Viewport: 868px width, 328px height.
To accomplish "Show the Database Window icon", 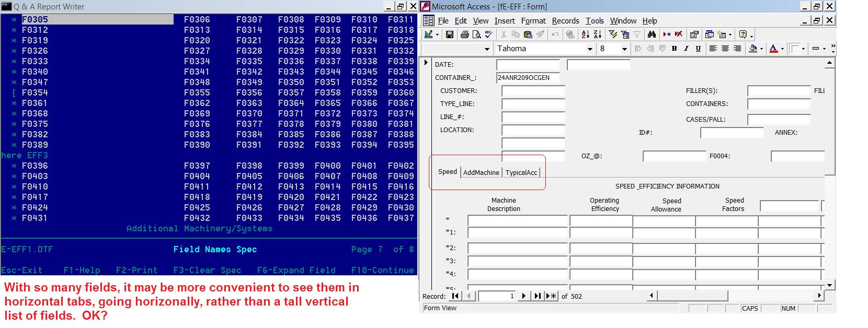I will [x=710, y=34].
